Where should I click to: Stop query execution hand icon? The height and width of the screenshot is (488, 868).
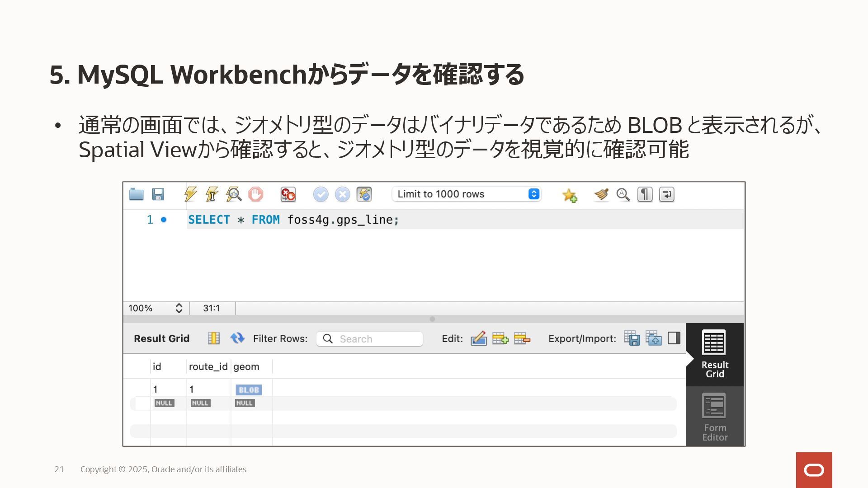click(255, 194)
